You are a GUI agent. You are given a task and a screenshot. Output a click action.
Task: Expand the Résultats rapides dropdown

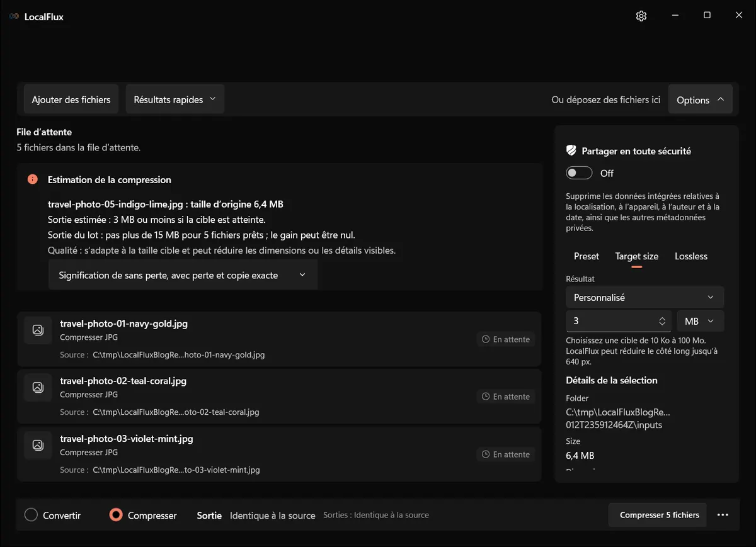(x=175, y=99)
